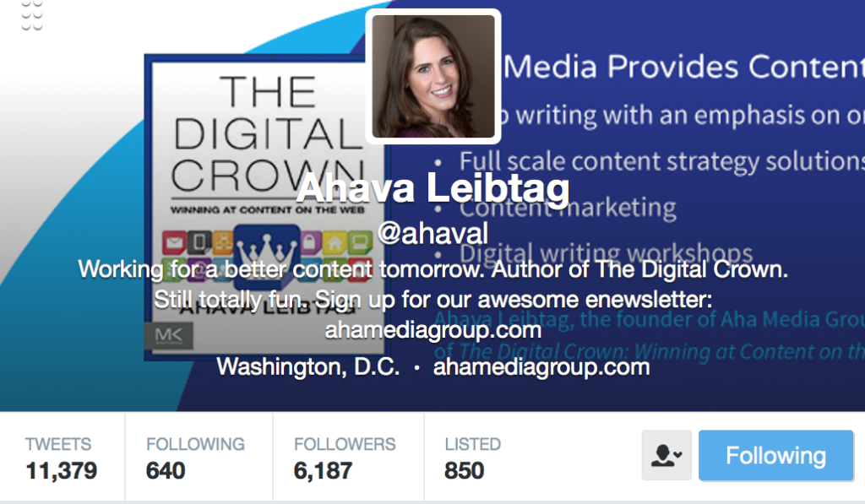Click the 'Media Provides Content' header banner text

pos(684,67)
